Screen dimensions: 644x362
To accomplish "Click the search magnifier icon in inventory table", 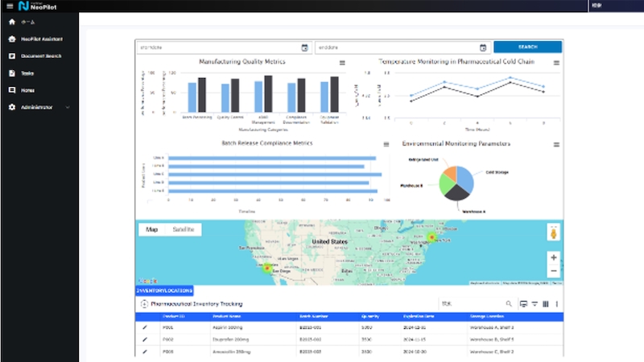I will click(x=509, y=304).
